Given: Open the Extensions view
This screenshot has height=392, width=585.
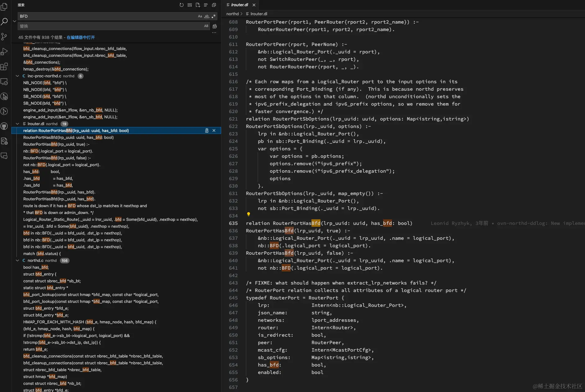Looking at the screenshot, I should 4,66.
